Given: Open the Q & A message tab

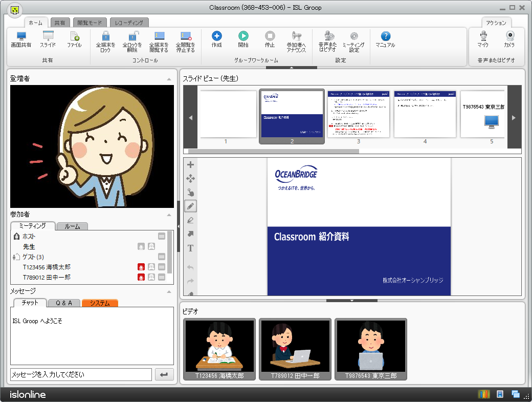Looking at the screenshot, I should click(x=63, y=303).
